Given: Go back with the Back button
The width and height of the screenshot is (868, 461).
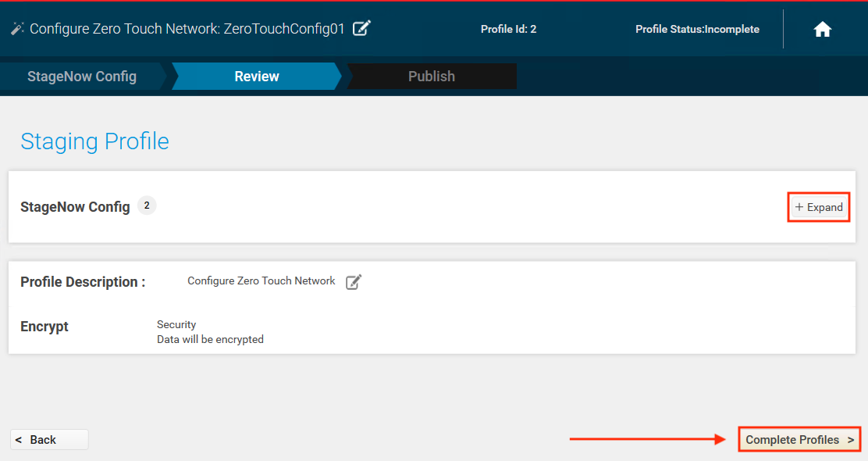Looking at the screenshot, I should pos(49,440).
